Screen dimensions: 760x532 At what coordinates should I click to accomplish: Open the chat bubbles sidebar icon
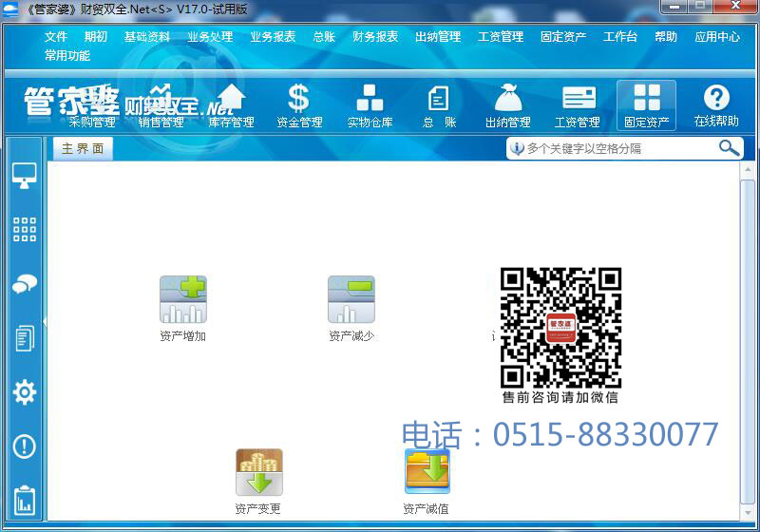tap(25, 284)
